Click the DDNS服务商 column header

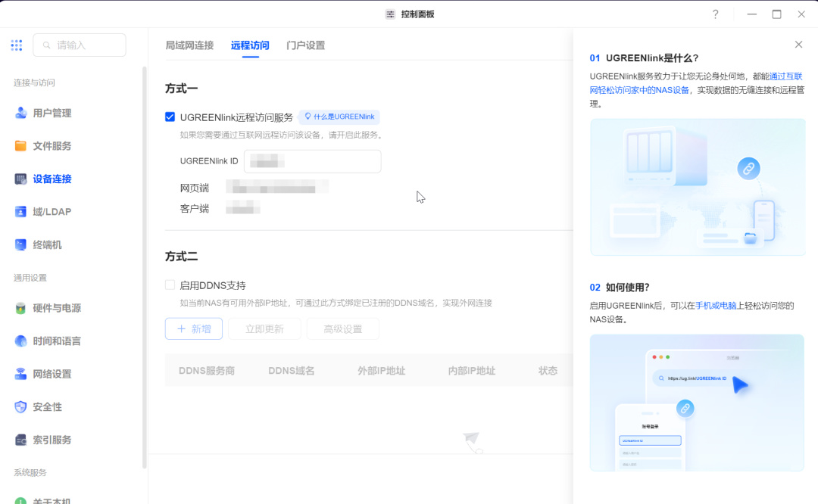coord(207,371)
